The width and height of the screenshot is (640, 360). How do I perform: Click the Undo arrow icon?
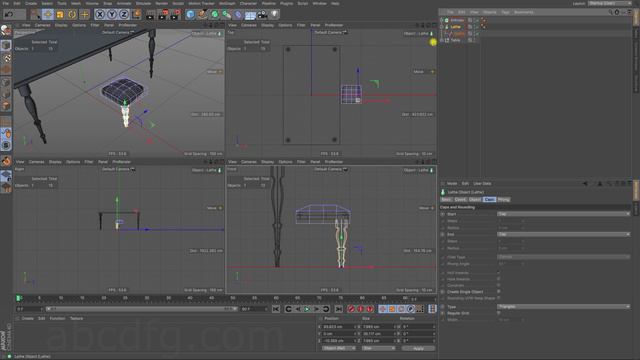pos(9,15)
